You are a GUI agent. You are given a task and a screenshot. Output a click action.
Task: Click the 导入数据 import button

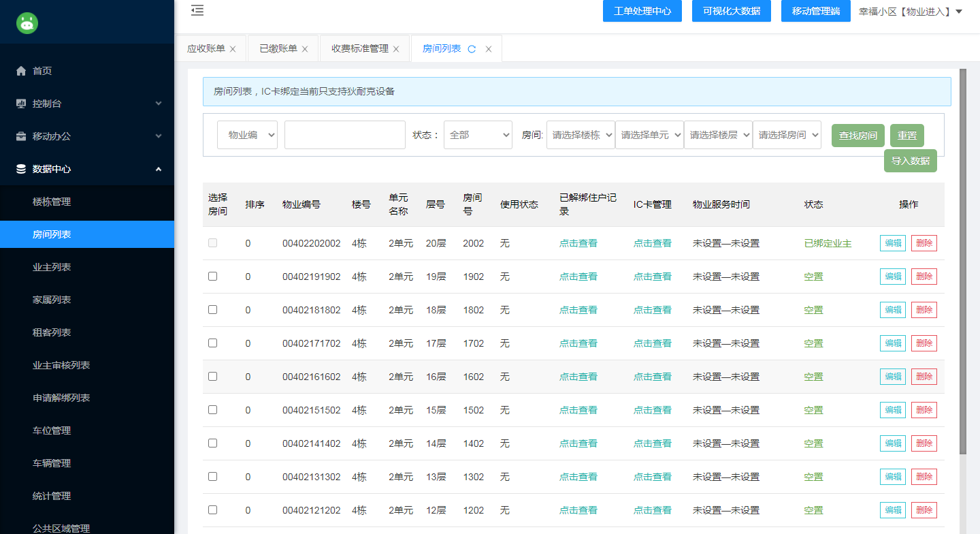(x=911, y=161)
